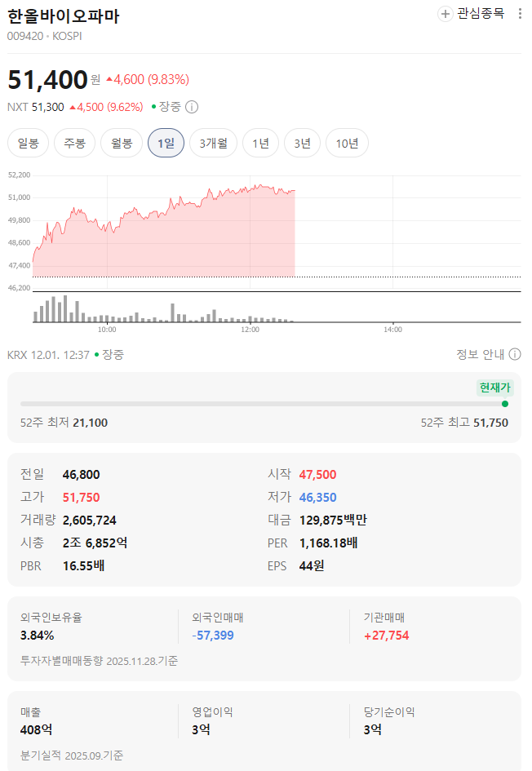Viewport: 532px width, 771px height.
Task: Click the EPS value 44원
Action: pyautogui.click(x=312, y=565)
